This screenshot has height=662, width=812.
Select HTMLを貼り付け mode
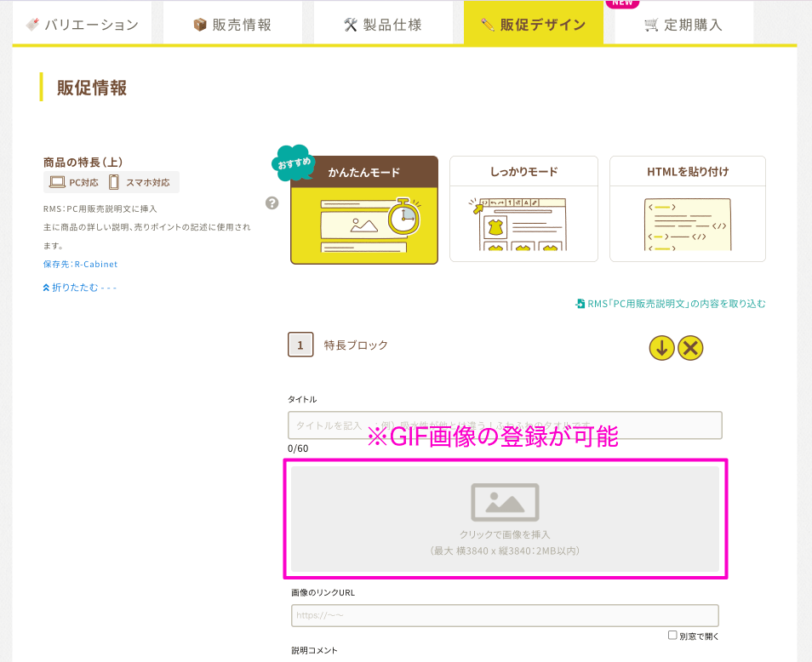click(x=687, y=208)
